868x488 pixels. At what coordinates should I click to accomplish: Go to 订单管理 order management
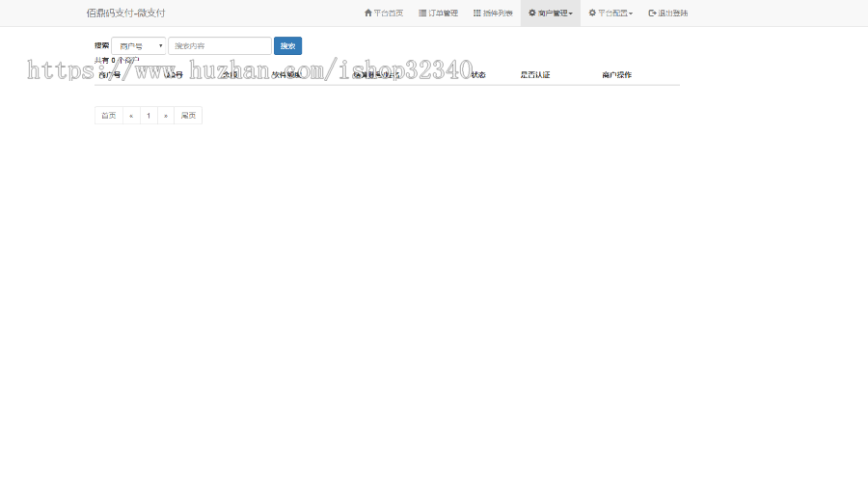pyautogui.click(x=438, y=13)
